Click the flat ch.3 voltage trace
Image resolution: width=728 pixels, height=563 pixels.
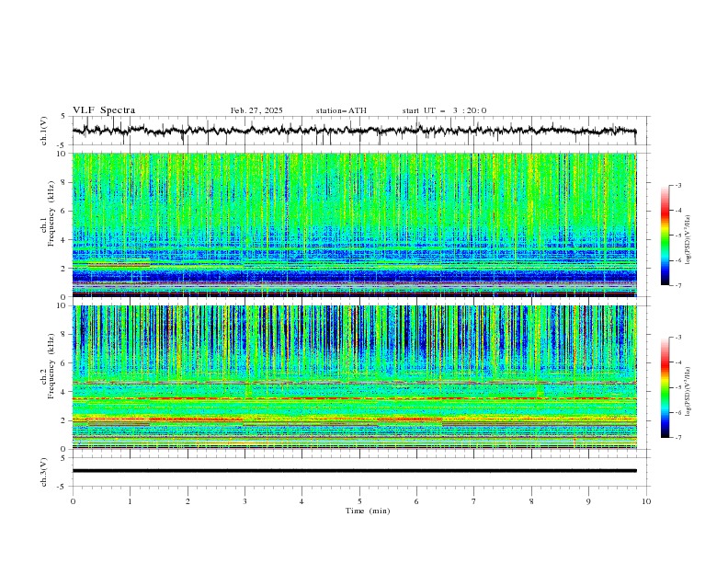354,471
